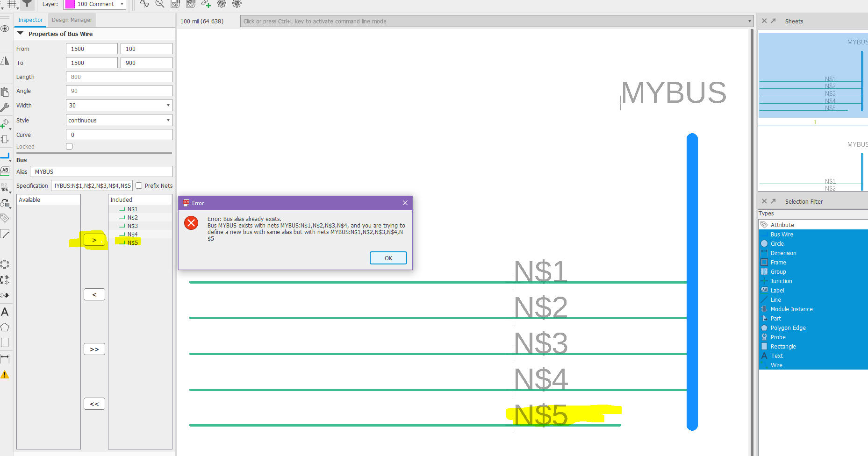Enable the Prefix Nets checkbox
Image resolution: width=868 pixels, height=456 pixels.
click(x=139, y=185)
